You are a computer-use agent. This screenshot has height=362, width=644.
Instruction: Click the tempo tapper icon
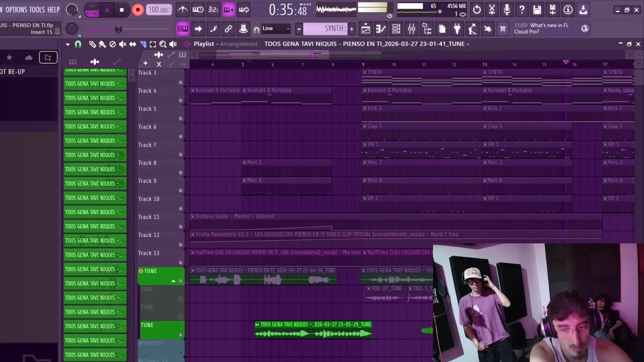click(472, 29)
